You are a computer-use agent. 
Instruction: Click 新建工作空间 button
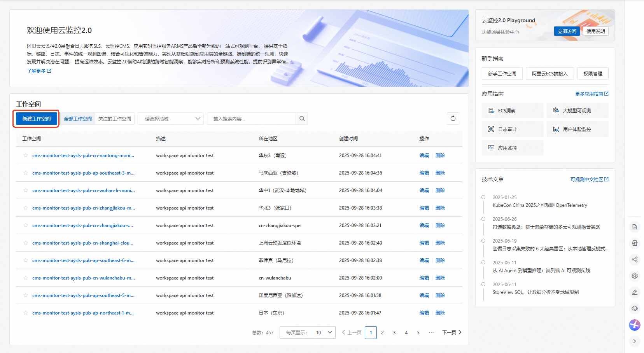tap(37, 119)
